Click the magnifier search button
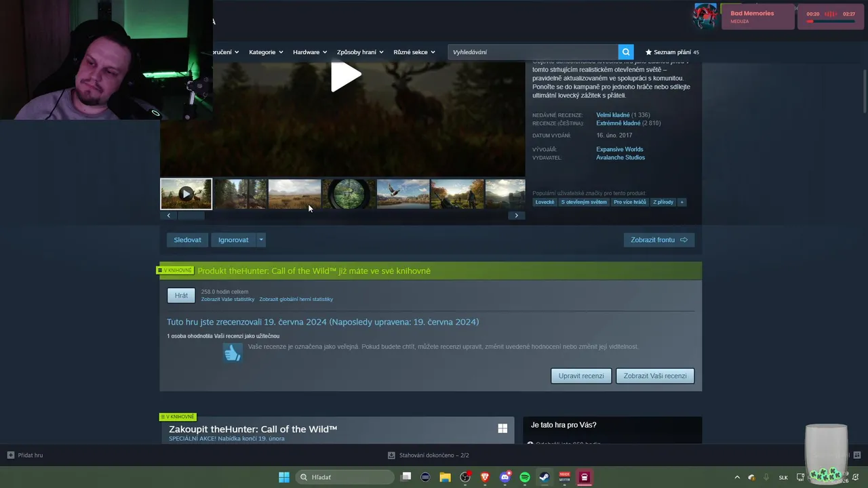This screenshot has height=488, width=868. pos(626,52)
